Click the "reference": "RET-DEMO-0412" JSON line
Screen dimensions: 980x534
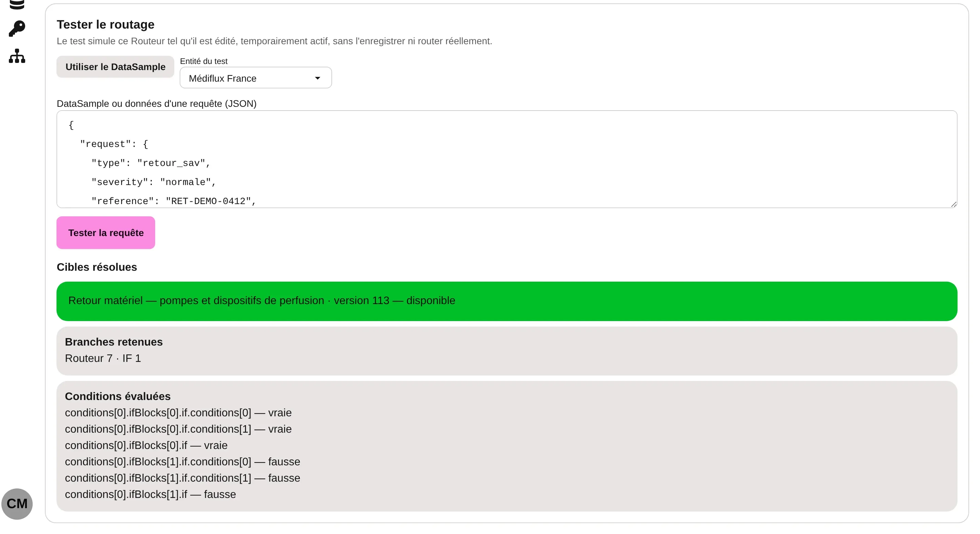(174, 201)
